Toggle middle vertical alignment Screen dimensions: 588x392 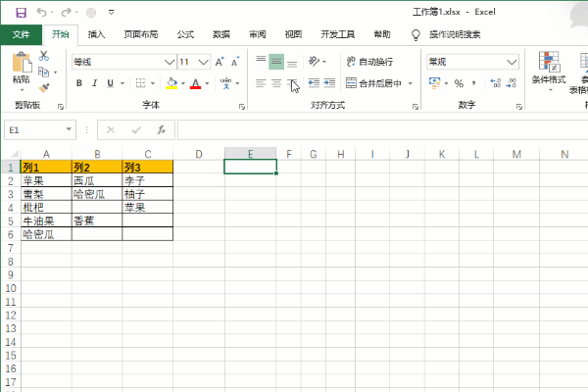tap(276, 62)
